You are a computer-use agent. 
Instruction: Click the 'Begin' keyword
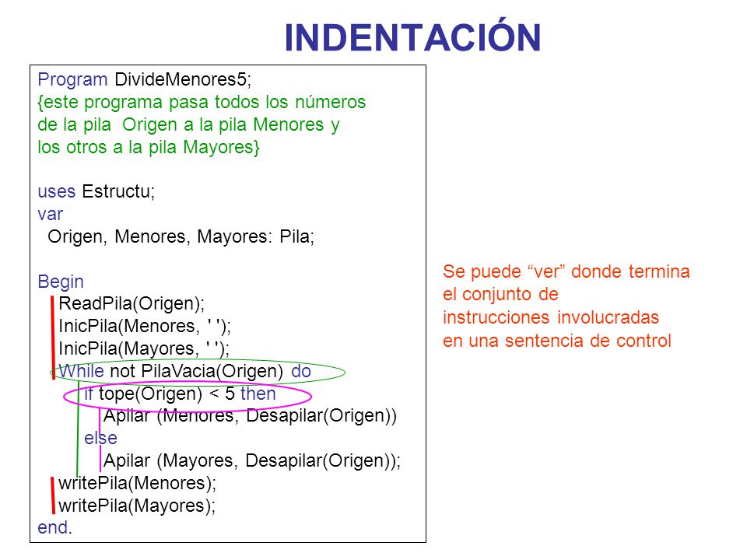pyautogui.click(x=61, y=282)
